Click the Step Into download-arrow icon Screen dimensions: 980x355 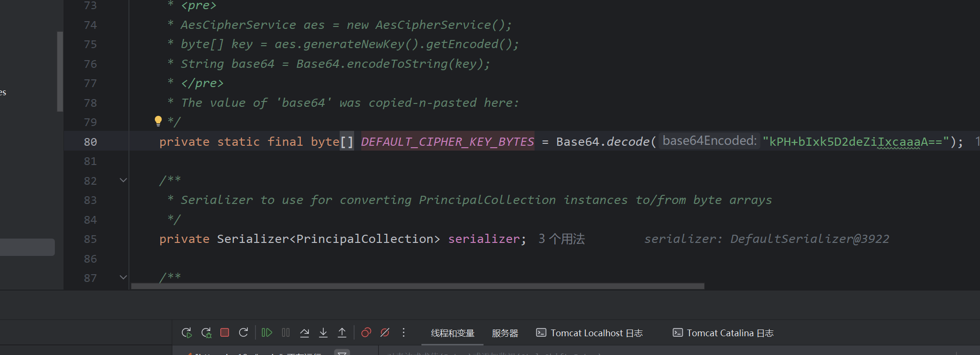pyautogui.click(x=323, y=332)
